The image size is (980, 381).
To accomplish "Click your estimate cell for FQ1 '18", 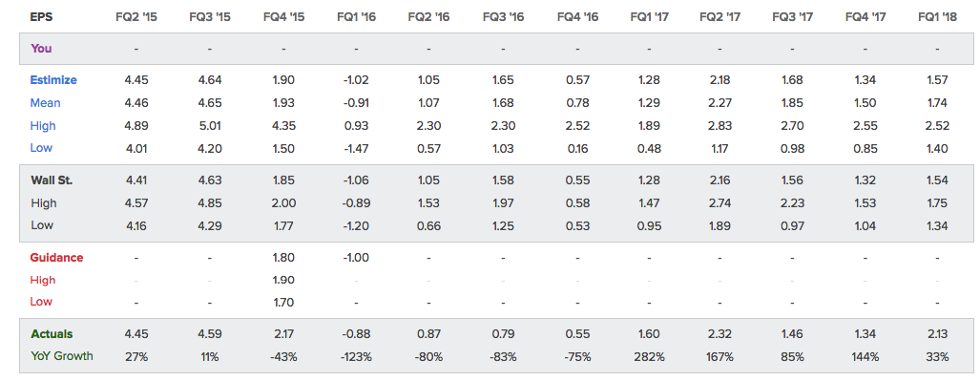I will click(937, 48).
